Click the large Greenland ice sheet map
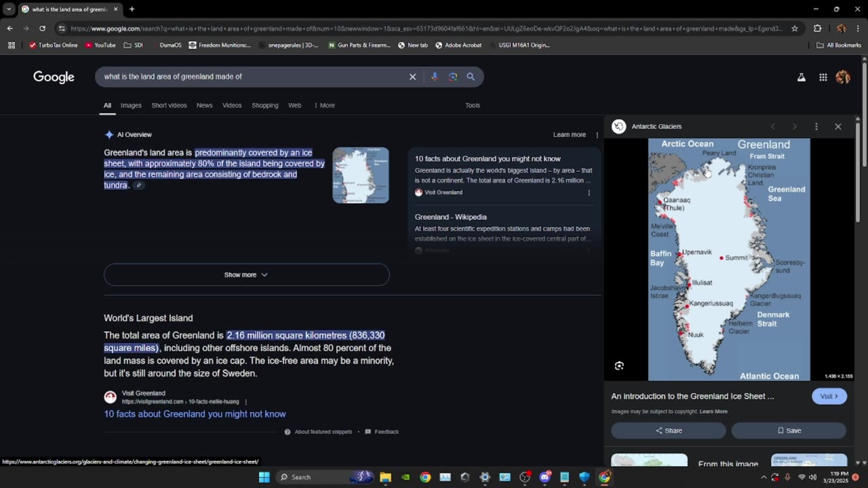Image resolution: width=868 pixels, height=488 pixels. tap(729, 260)
